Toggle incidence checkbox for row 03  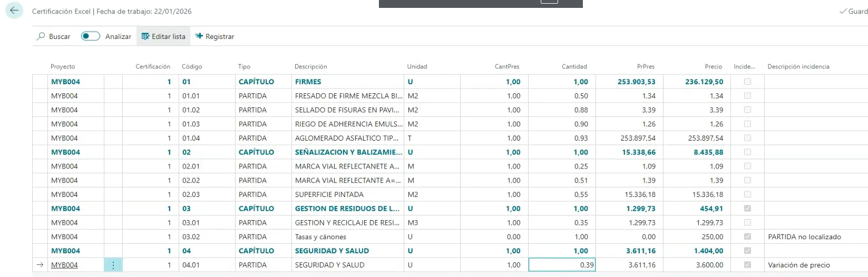click(747, 209)
